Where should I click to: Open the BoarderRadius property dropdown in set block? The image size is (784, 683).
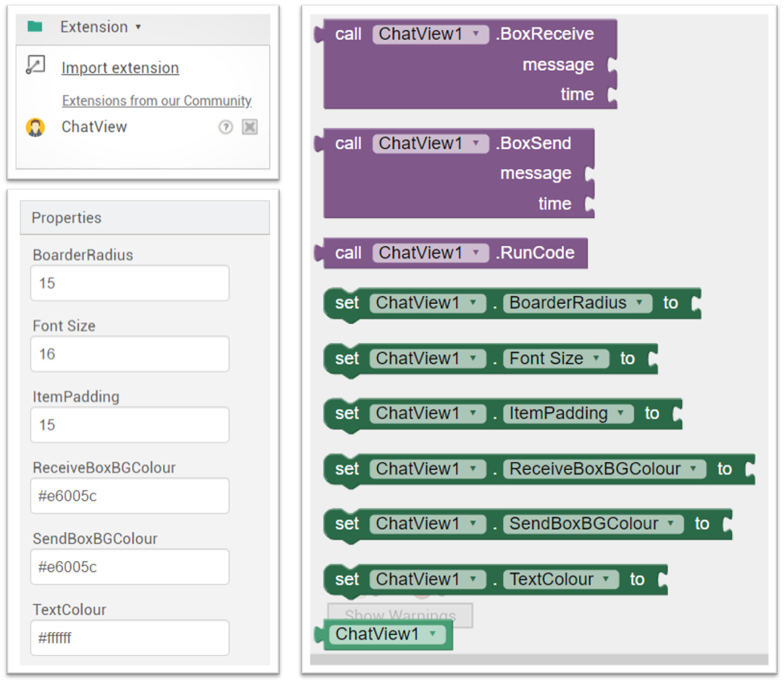[x=639, y=303]
